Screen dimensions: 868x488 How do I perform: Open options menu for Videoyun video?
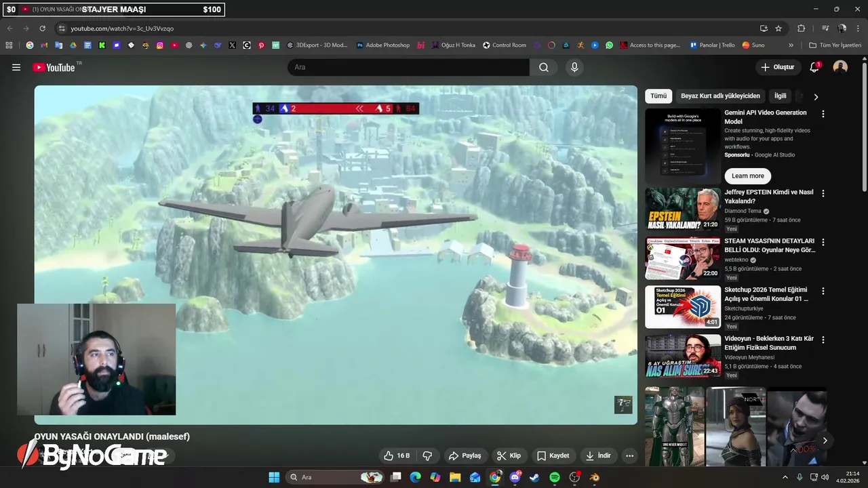point(823,340)
